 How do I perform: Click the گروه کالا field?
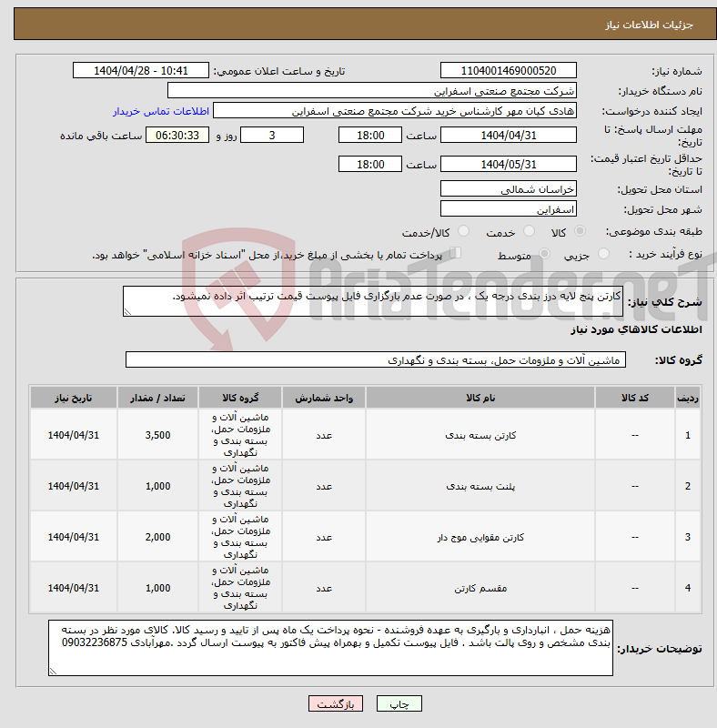376,359
